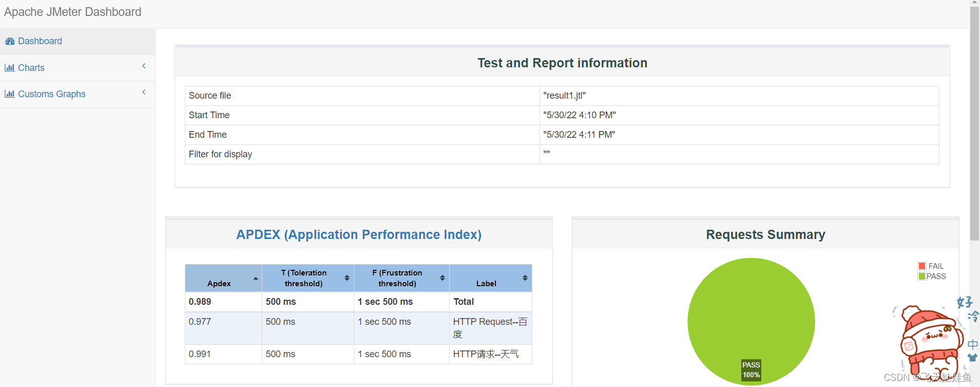Open the Charts sidebar menu
Screen dimensions: 980x387
click(x=31, y=68)
